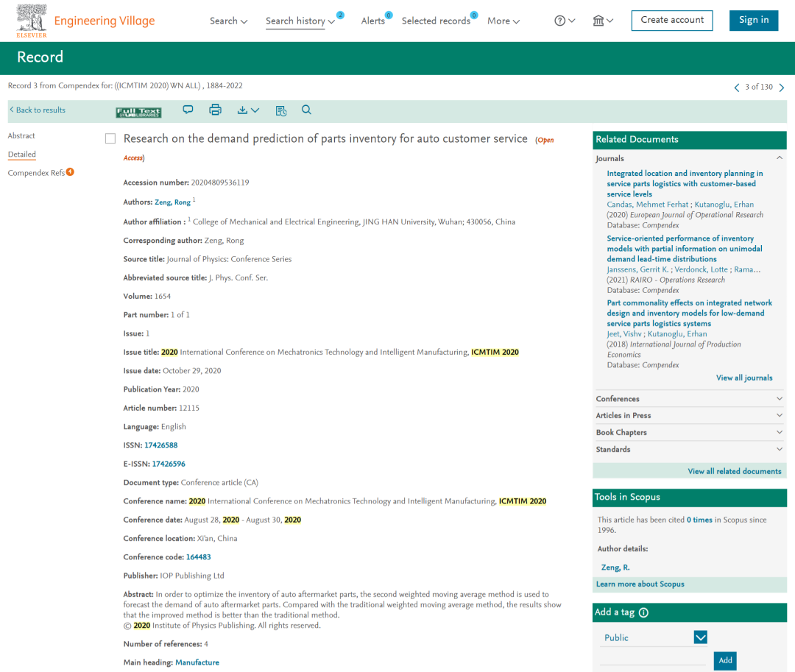The height and width of the screenshot is (672, 795).
Task: Go Back to results
Action: [38, 110]
